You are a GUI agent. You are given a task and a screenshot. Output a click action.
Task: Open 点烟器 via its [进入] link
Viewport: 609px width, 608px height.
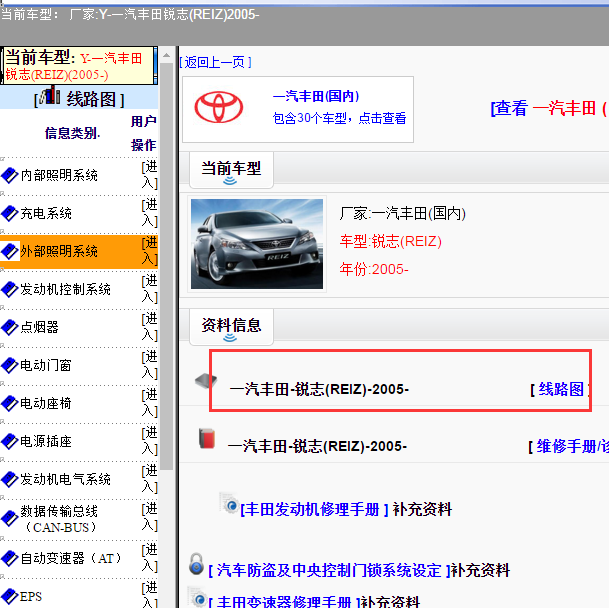pos(150,327)
